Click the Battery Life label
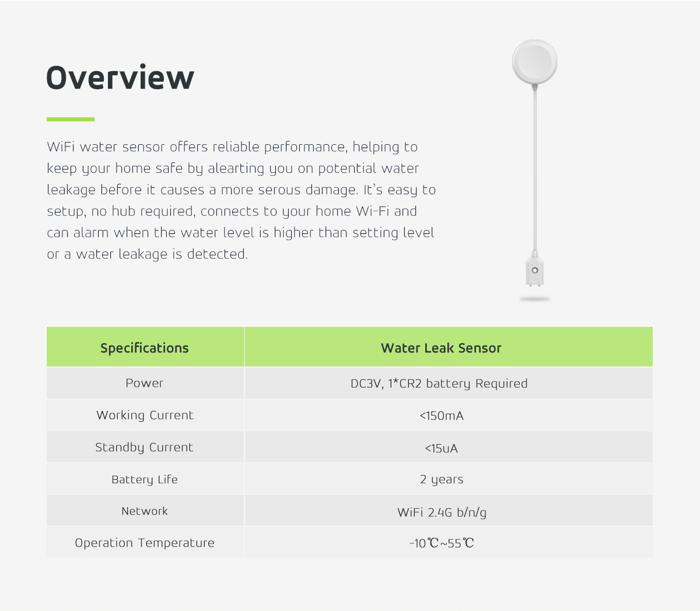This screenshot has width=700, height=611. pyautogui.click(x=145, y=480)
